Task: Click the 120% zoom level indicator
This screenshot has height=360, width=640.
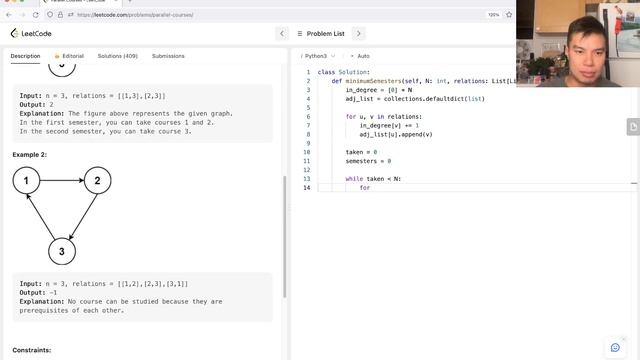Action: pos(493,15)
